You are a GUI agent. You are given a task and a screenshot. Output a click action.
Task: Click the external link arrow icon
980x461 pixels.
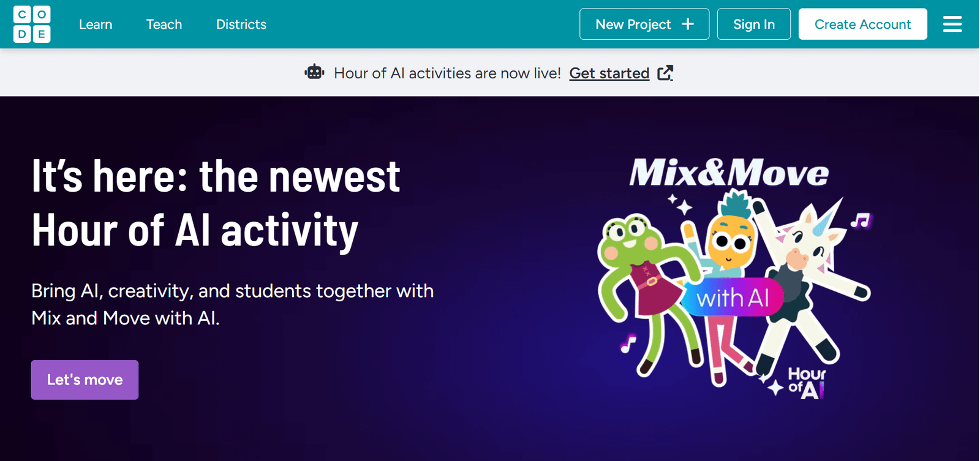[x=665, y=73]
